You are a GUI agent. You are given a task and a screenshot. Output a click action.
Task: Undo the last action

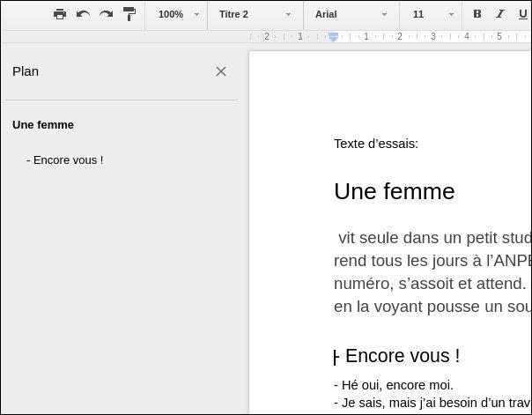(x=83, y=14)
